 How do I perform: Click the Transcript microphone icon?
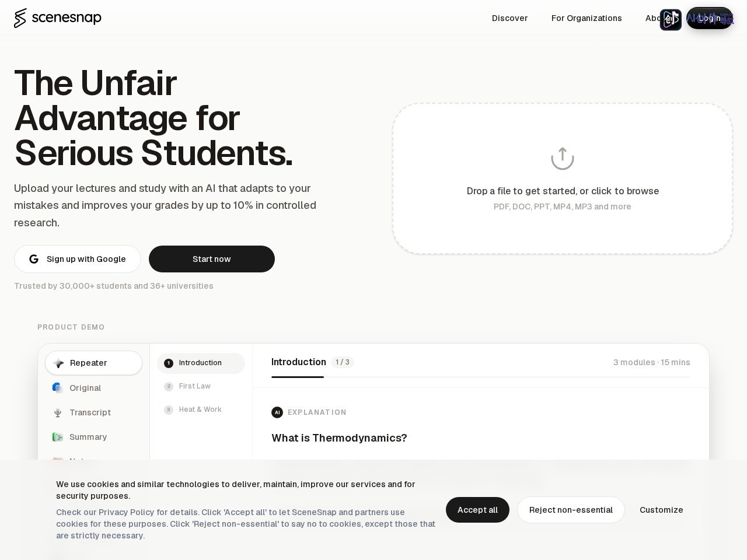tap(58, 412)
